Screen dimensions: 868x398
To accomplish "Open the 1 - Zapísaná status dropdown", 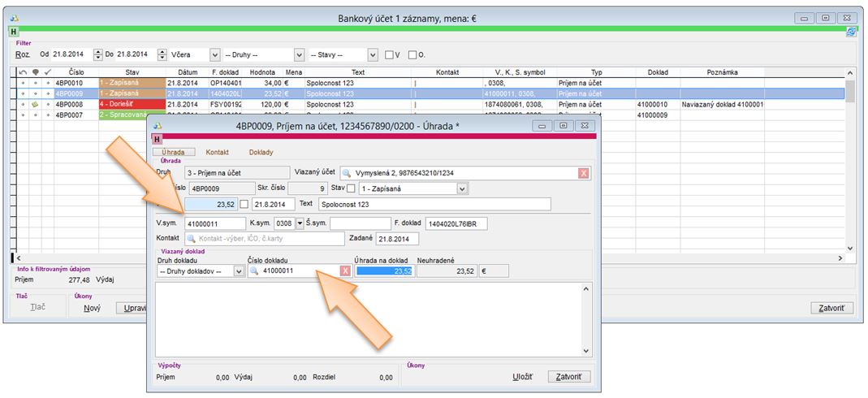I will point(462,188).
